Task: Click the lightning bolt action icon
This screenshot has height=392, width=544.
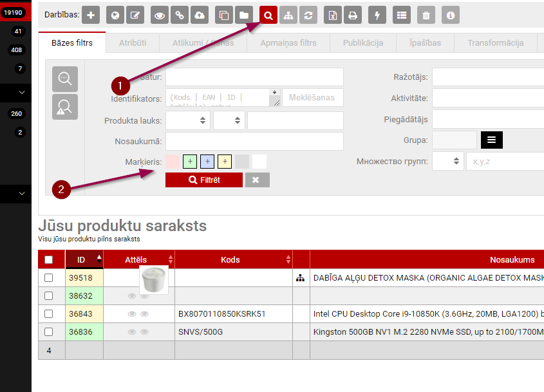Action: coord(377,15)
